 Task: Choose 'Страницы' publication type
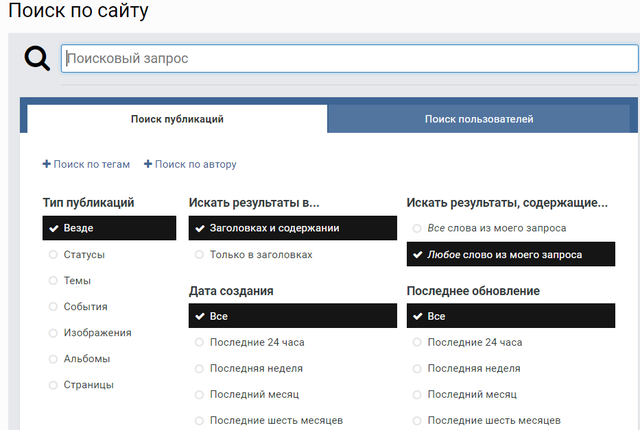coord(88,385)
